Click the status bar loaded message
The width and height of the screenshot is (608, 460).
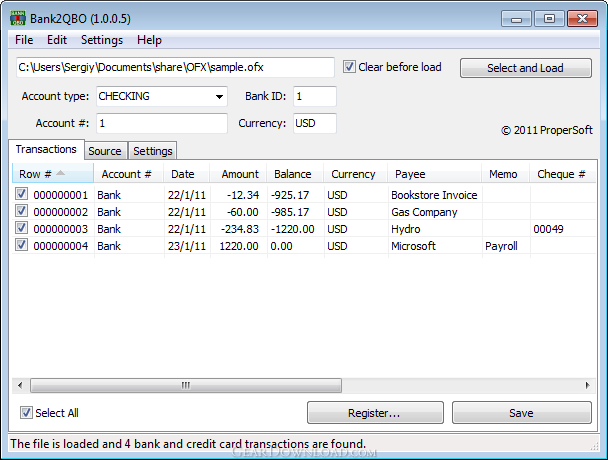pos(188,443)
